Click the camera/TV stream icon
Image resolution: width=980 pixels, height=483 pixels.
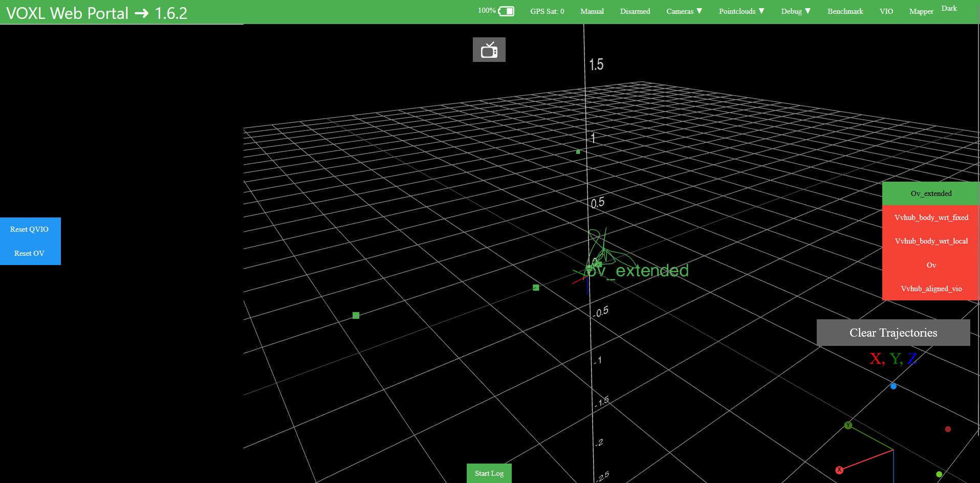pos(489,49)
